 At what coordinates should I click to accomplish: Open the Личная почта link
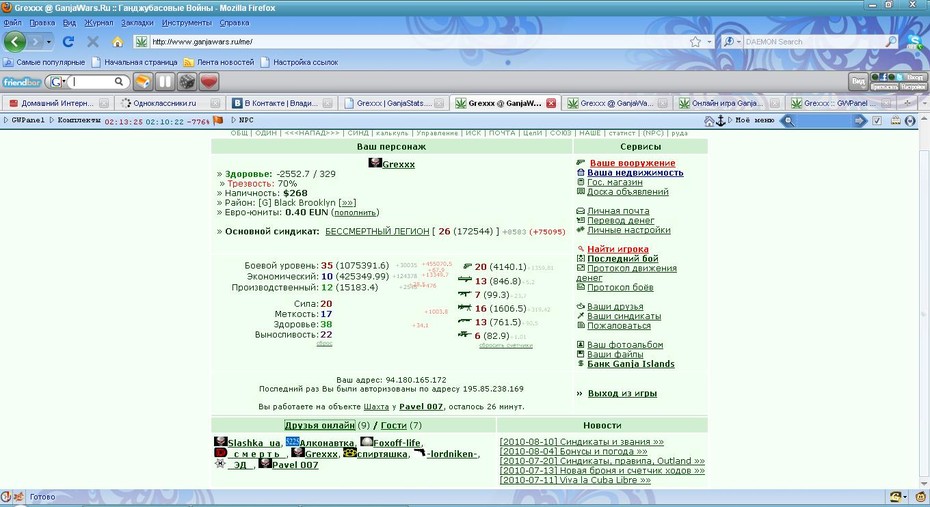618,211
